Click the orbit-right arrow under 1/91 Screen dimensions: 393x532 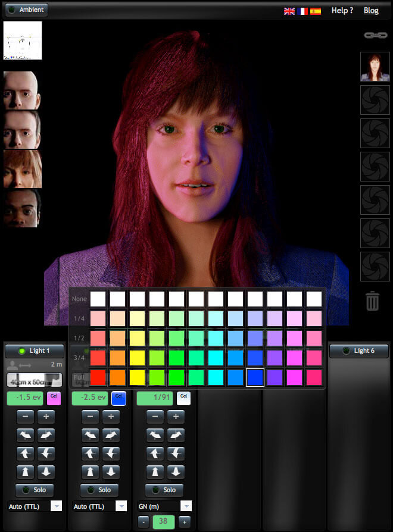point(176,435)
